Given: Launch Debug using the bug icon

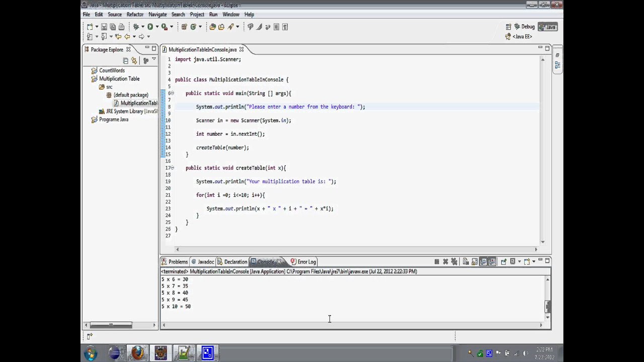Looking at the screenshot, I should click(x=136, y=27).
